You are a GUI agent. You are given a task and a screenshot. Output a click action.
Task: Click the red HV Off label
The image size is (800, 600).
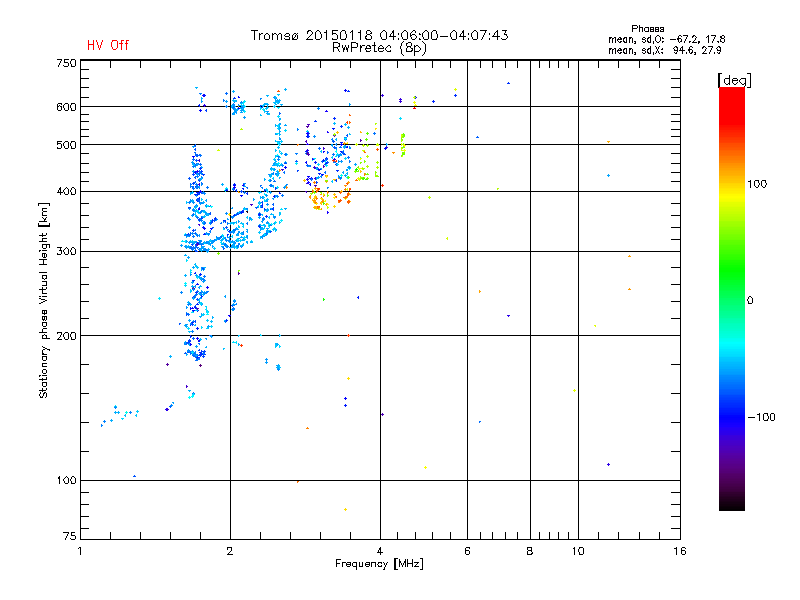pos(108,45)
